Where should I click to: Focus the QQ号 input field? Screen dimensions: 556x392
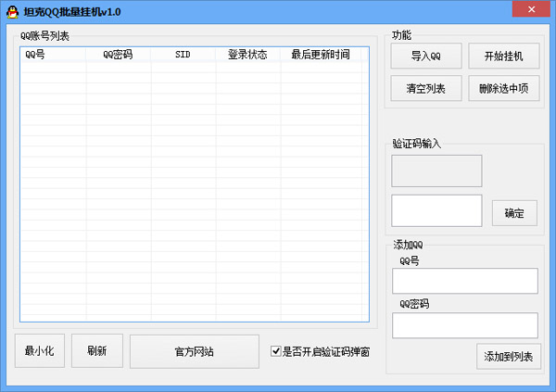pyautogui.click(x=465, y=281)
